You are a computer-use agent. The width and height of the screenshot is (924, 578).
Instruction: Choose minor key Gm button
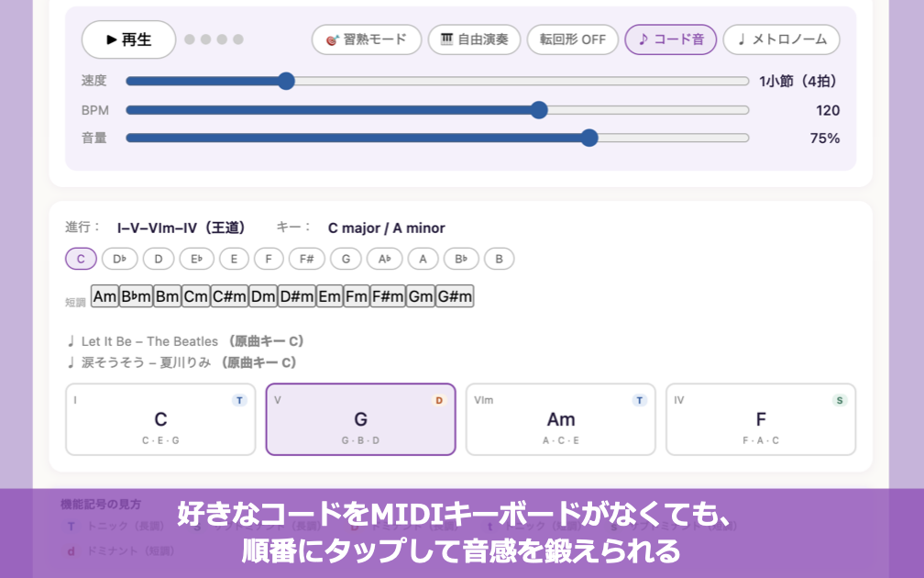pyautogui.click(x=421, y=296)
